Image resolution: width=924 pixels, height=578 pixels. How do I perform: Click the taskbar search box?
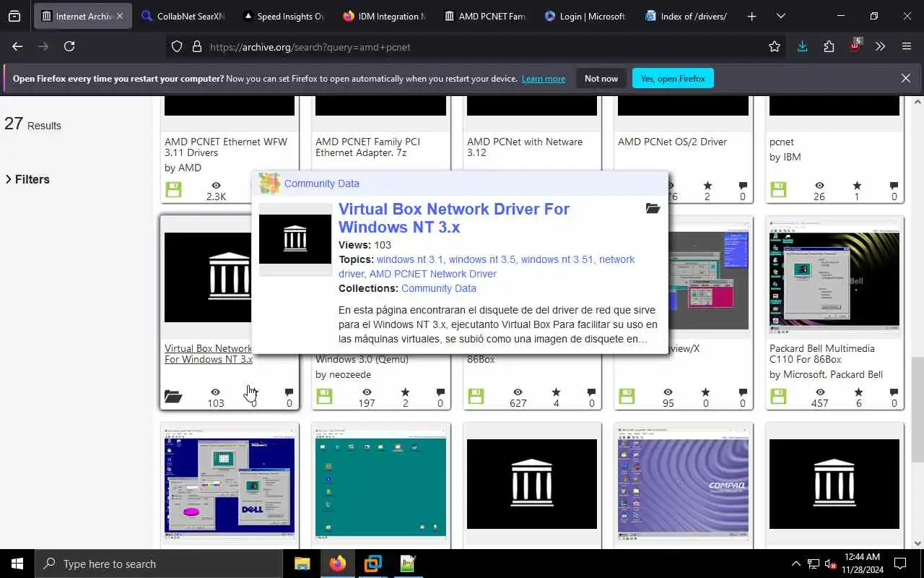pos(159,564)
